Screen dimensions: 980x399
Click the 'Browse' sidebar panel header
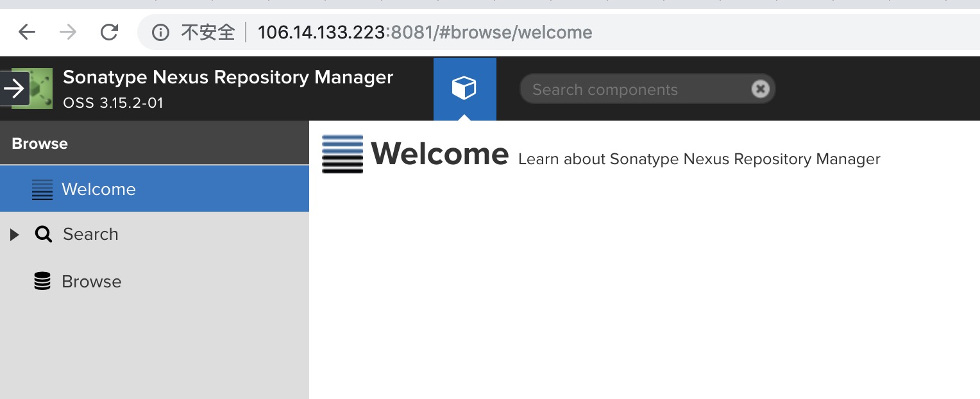pyautogui.click(x=40, y=144)
